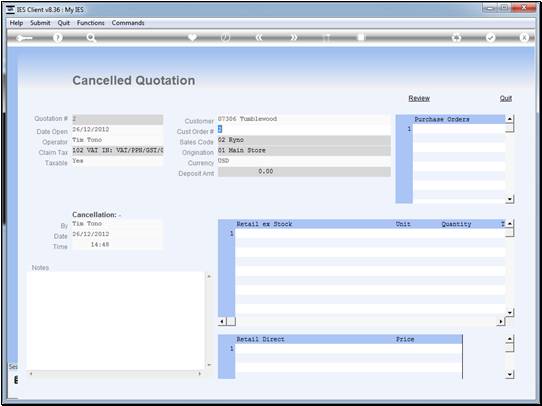Screen dimensions: 542x406
Task: Open the Functions menu
Action: point(91,23)
